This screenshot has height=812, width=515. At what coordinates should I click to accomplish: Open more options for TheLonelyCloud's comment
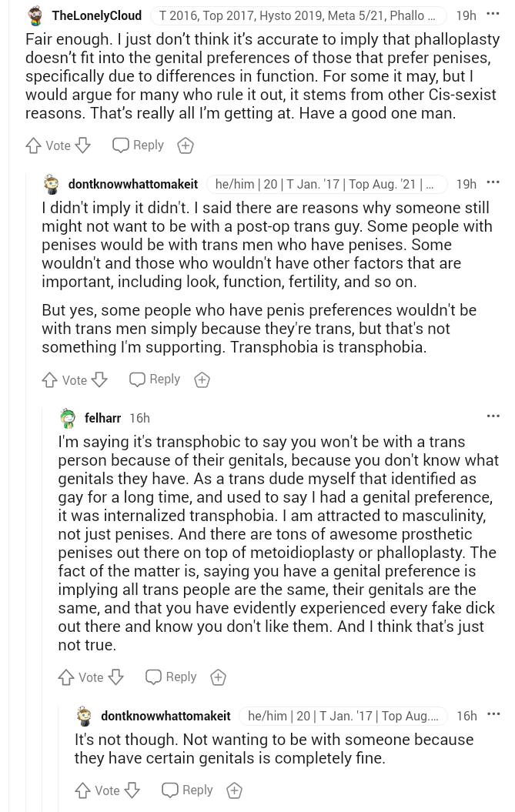493,15
